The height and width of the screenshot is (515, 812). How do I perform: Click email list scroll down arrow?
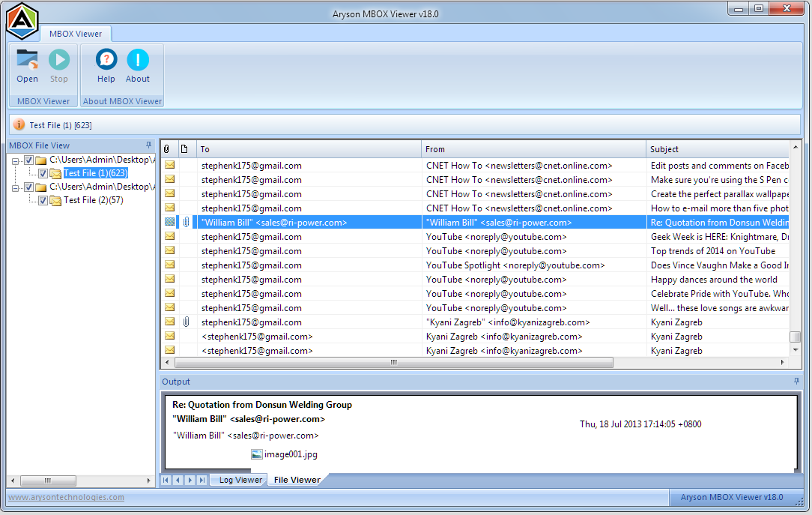796,350
